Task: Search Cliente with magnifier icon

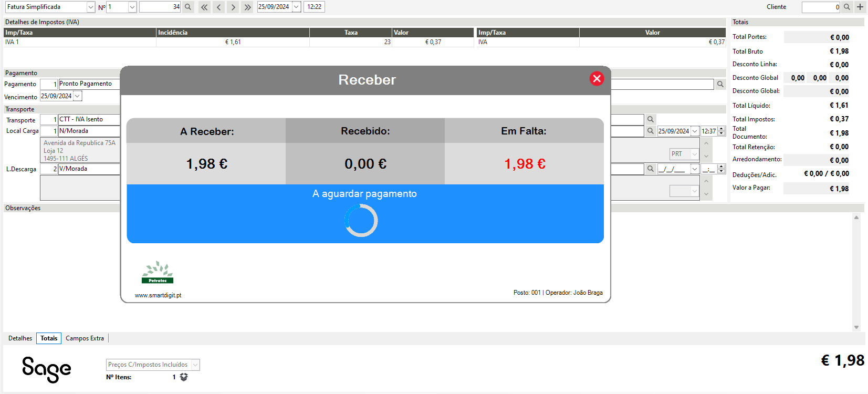Action: [846, 7]
